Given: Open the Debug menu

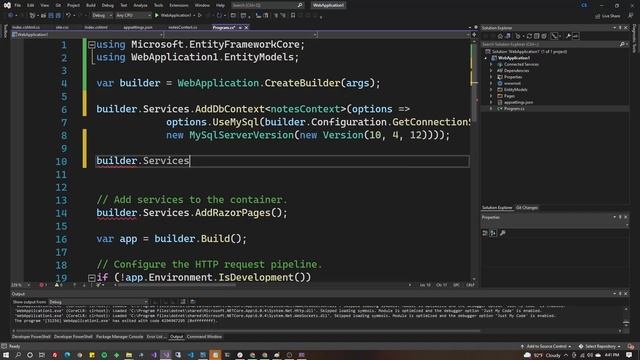Looking at the screenshot, I should tap(108, 5).
